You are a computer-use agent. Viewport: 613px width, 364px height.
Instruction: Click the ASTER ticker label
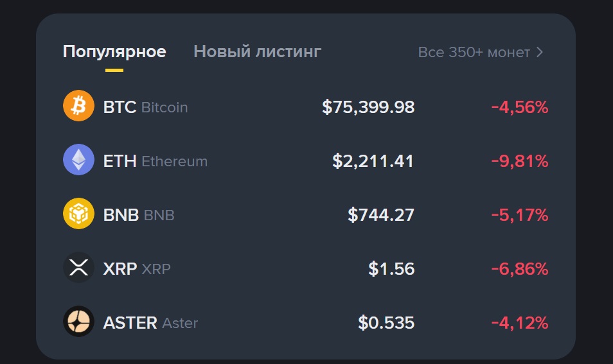tap(130, 323)
